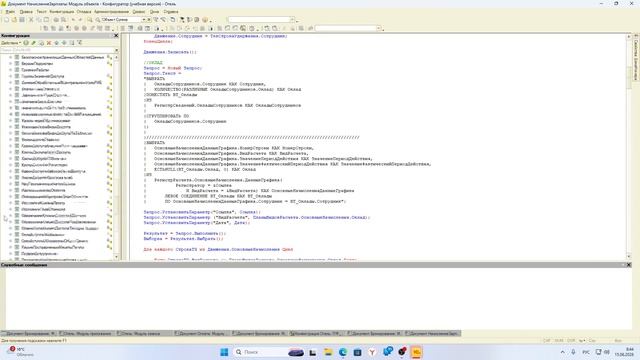Expand the БезопасноеХранилищеДанныхОбластейДанных tree node
The width and height of the screenshot is (640, 360).
coord(11,58)
